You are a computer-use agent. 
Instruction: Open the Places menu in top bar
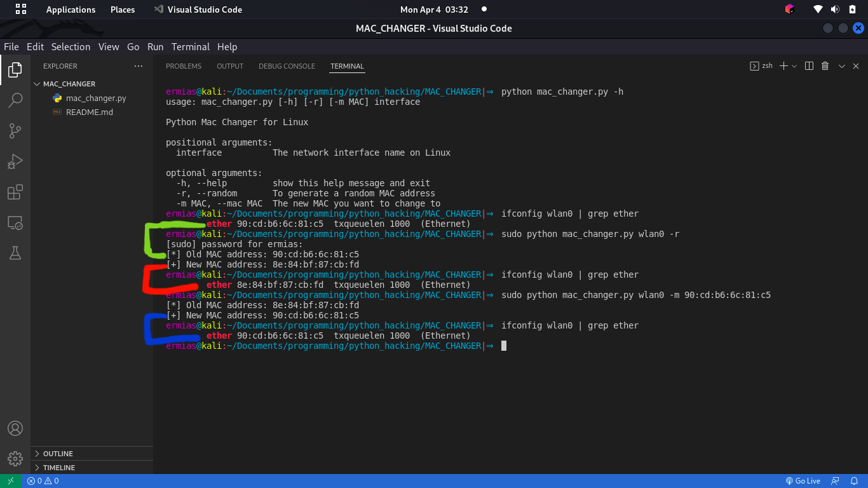123,10
